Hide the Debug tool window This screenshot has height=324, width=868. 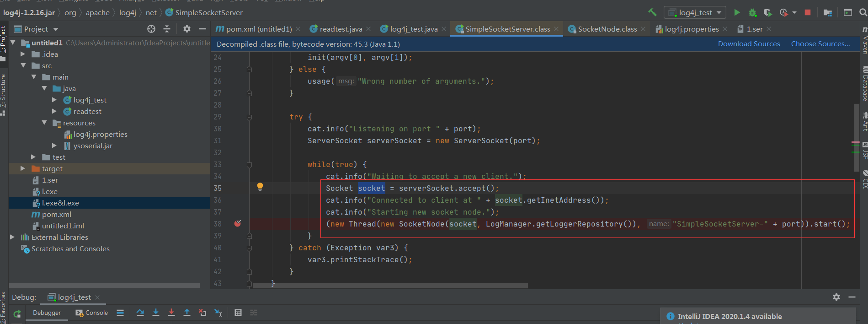coord(852,297)
